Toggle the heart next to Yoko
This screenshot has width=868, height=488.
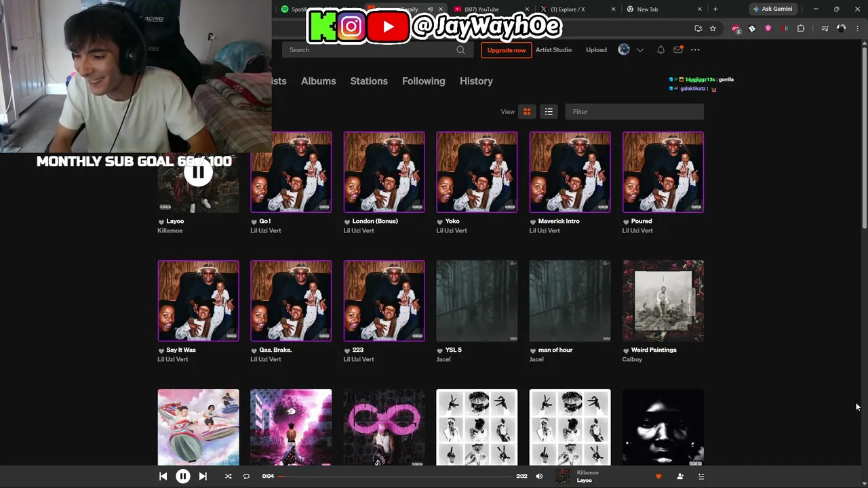pos(440,222)
